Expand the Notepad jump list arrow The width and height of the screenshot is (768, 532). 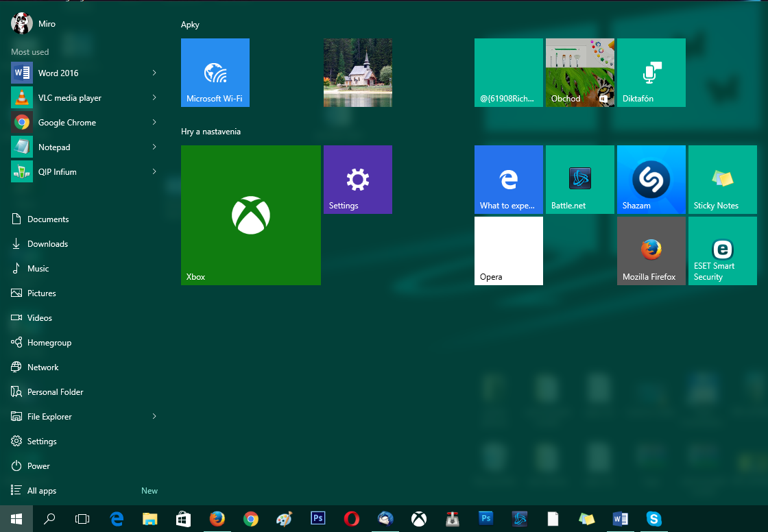154,147
